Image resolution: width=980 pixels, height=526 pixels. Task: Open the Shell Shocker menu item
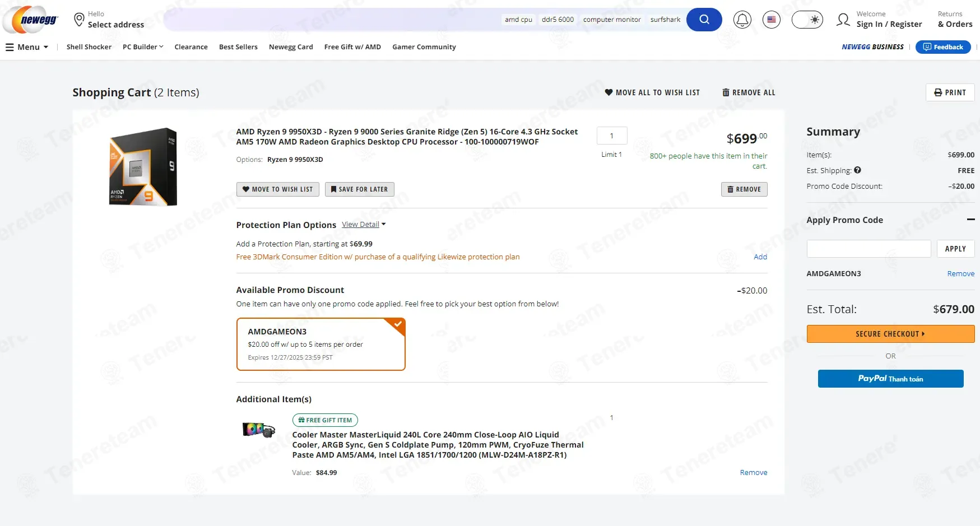(x=89, y=47)
